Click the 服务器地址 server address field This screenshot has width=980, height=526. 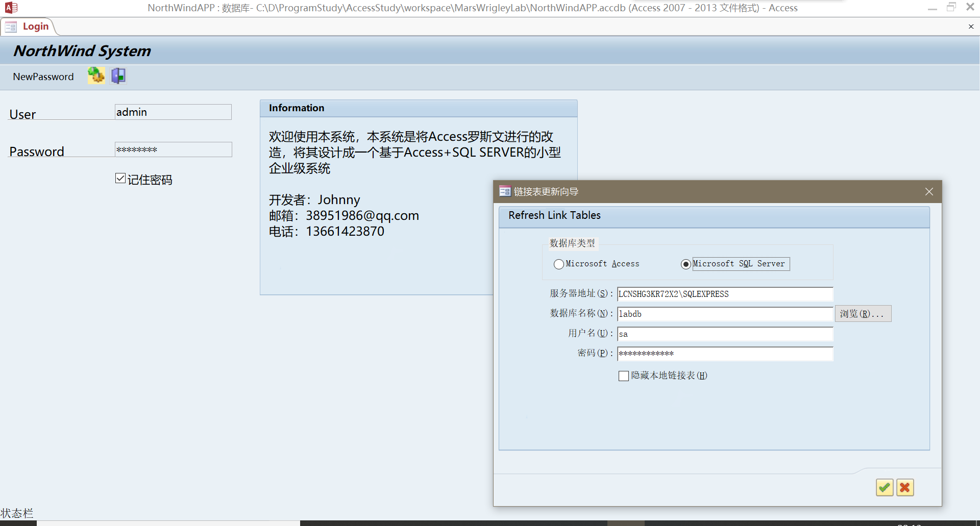tap(725, 294)
